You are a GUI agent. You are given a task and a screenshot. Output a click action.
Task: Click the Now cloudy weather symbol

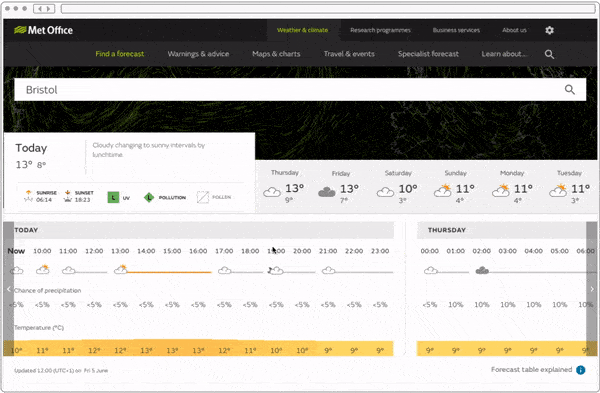(16, 271)
